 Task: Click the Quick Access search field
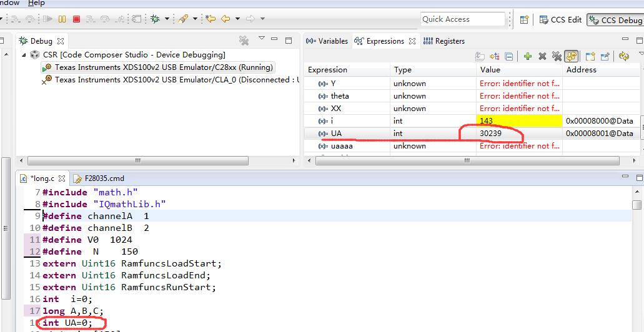[463, 19]
